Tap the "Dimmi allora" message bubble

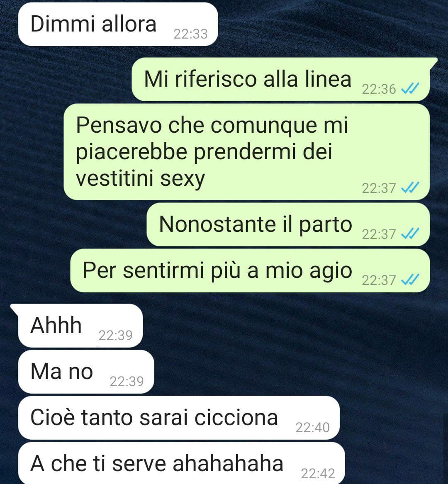pyautogui.click(x=118, y=24)
